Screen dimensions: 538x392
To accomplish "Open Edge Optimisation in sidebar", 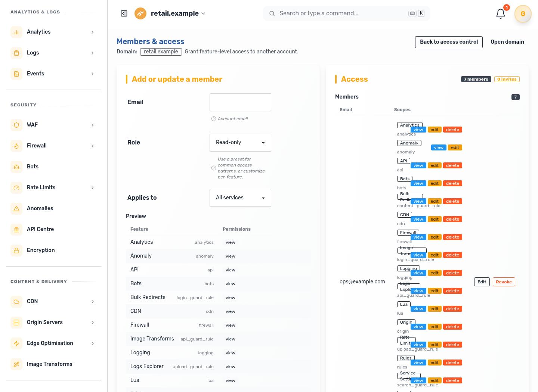I will (x=53, y=343).
